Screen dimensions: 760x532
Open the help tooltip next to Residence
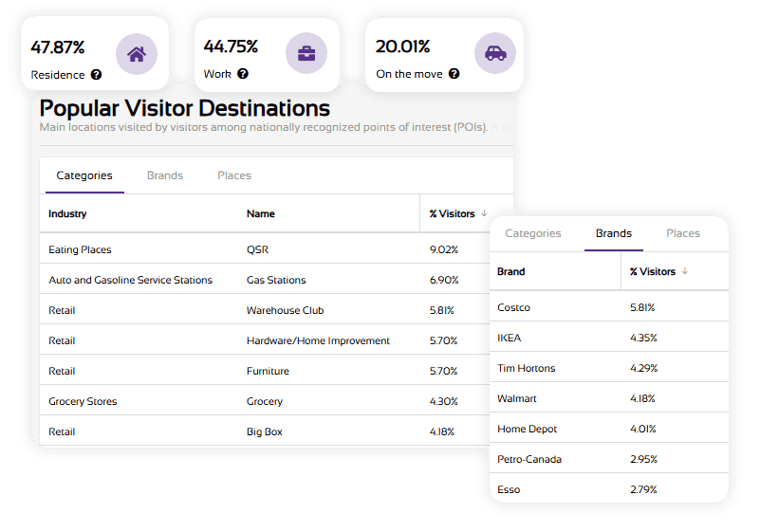[x=96, y=75]
